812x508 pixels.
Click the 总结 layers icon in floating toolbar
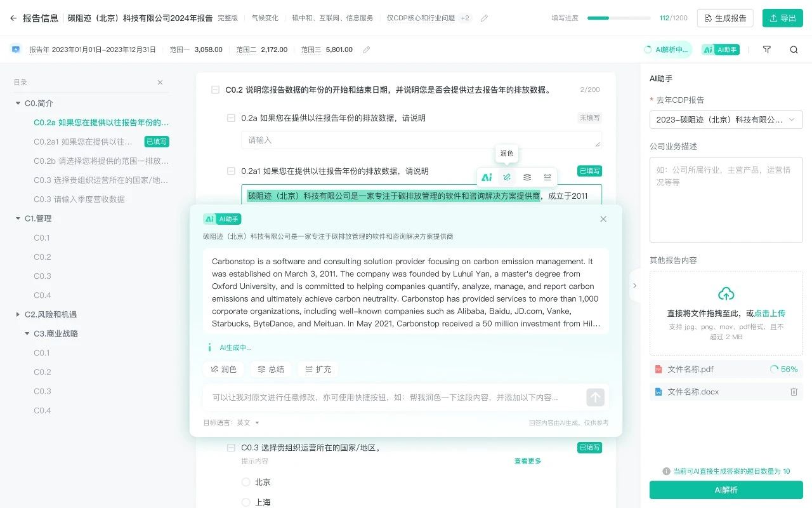tap(527, 177)
